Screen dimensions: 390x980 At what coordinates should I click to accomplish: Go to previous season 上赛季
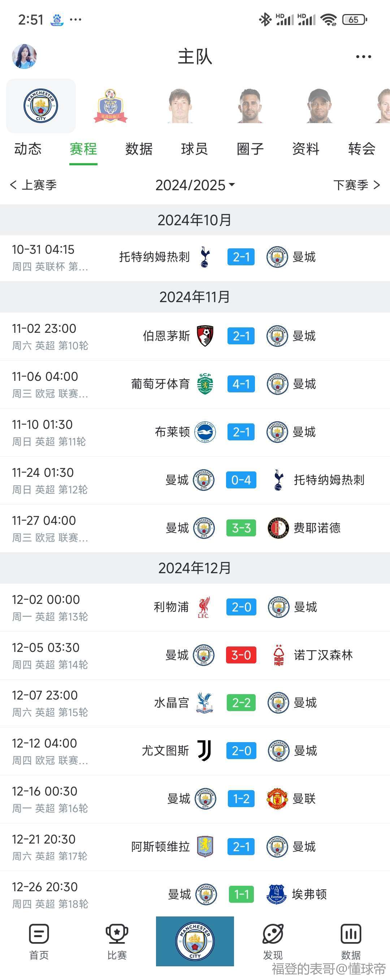[34, 185]
